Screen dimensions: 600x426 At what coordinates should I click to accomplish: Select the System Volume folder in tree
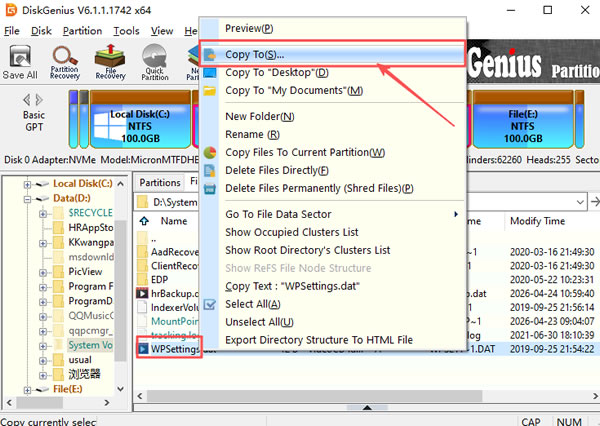90,345
